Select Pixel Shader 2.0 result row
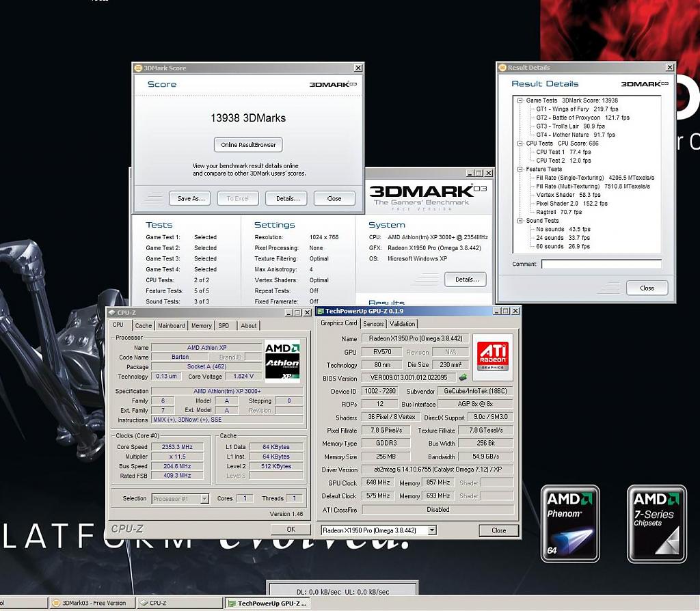The height and width of the screenshot is (611, 700). [x=572, y=204]
